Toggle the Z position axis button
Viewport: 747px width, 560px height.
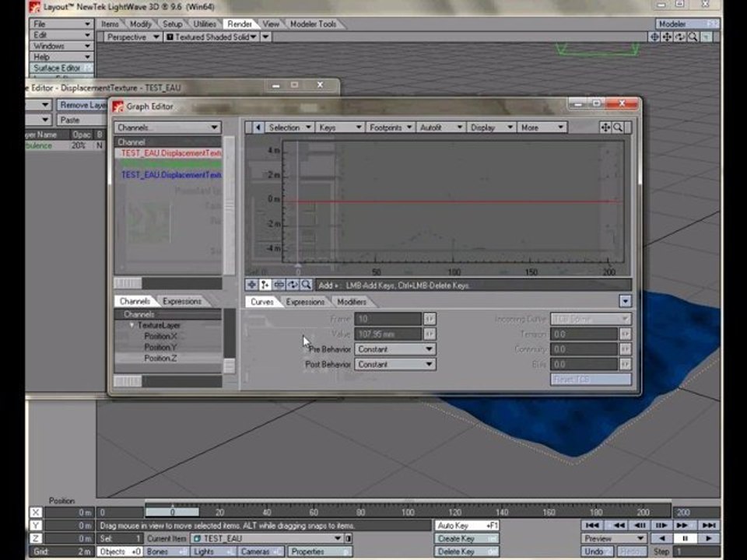[36, 538]
